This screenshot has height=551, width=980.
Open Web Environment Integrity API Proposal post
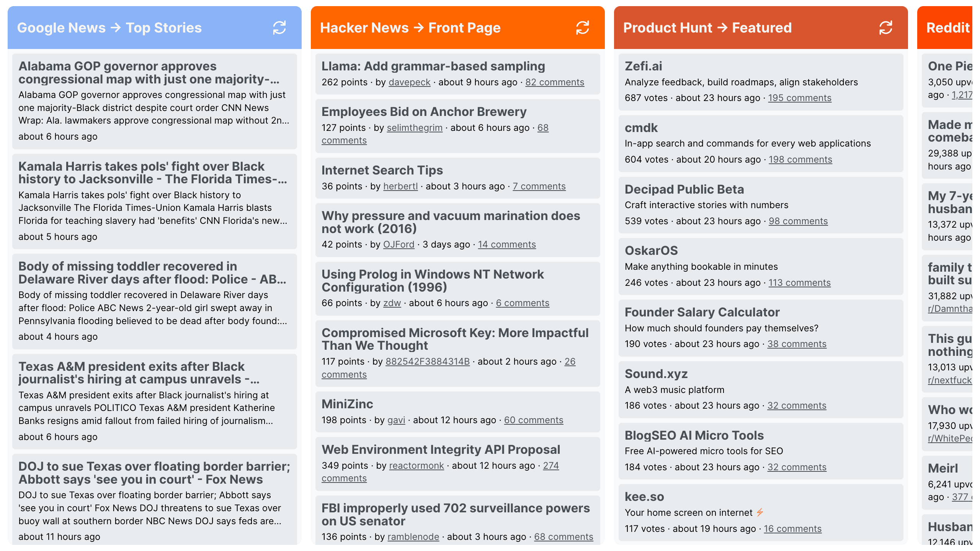(441, 450)
